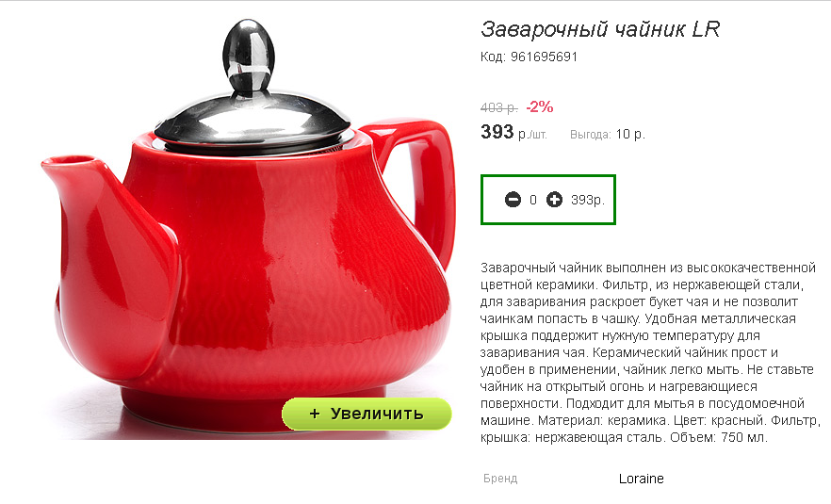This screenshot has width=831, height=504.
Task: Click the 393р. total beside plus icon
Action: point(588,200)
